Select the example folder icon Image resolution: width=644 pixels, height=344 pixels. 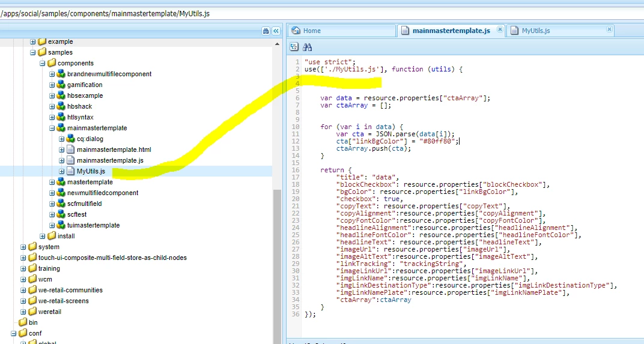(42, 41)
